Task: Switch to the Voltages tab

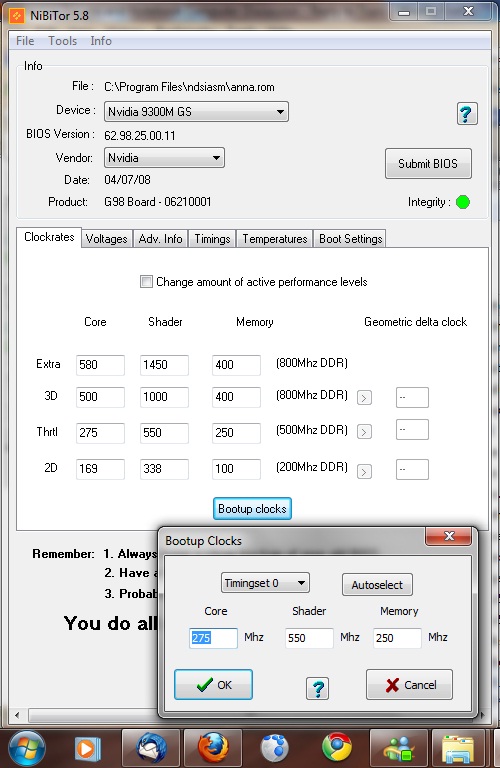Action: [x=106, y=239]
